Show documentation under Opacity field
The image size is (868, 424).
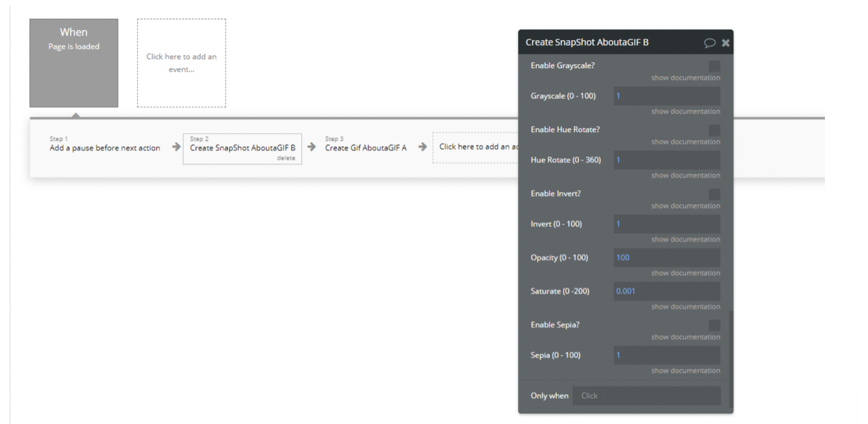coord(685,273)
